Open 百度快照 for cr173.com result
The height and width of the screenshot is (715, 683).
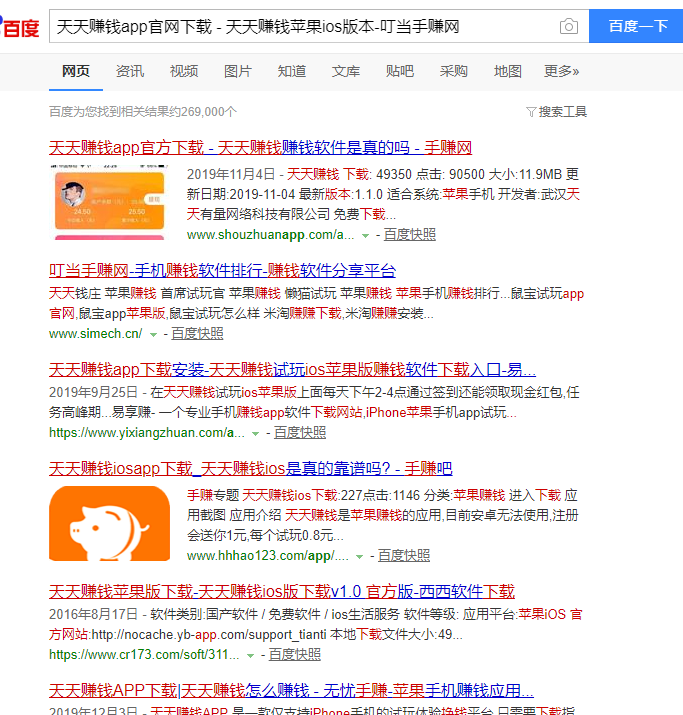[295, 654]
